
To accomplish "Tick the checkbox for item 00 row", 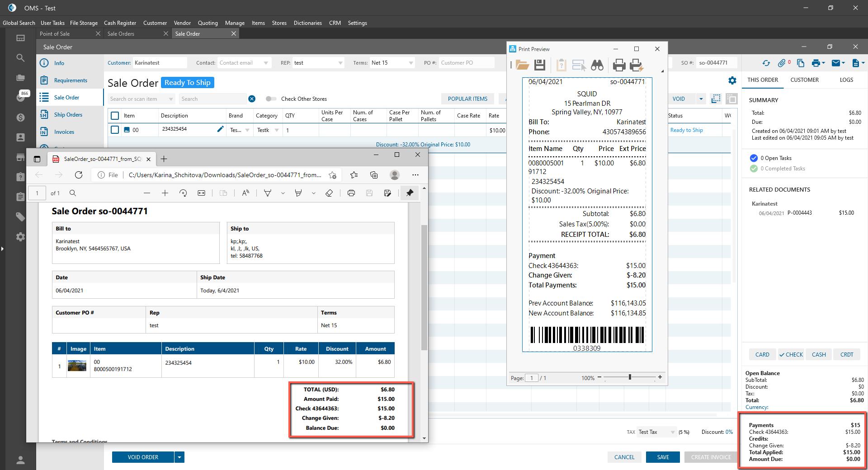I will 115,130.
